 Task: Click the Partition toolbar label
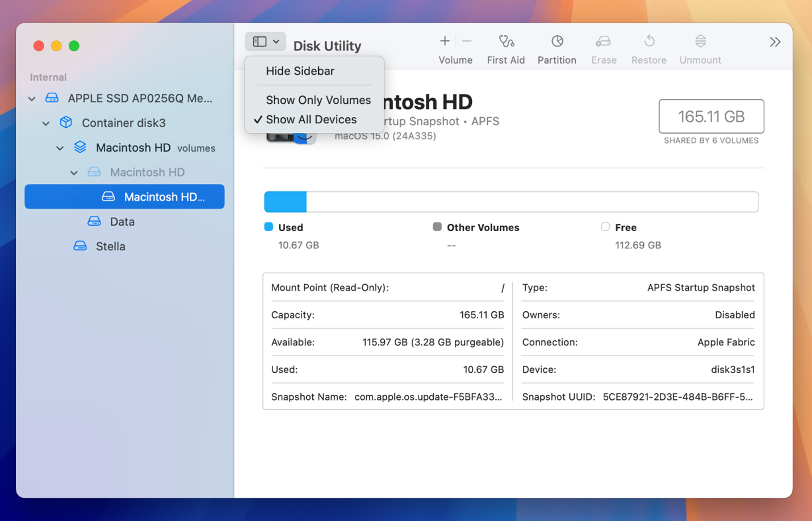tap(557, 60)
